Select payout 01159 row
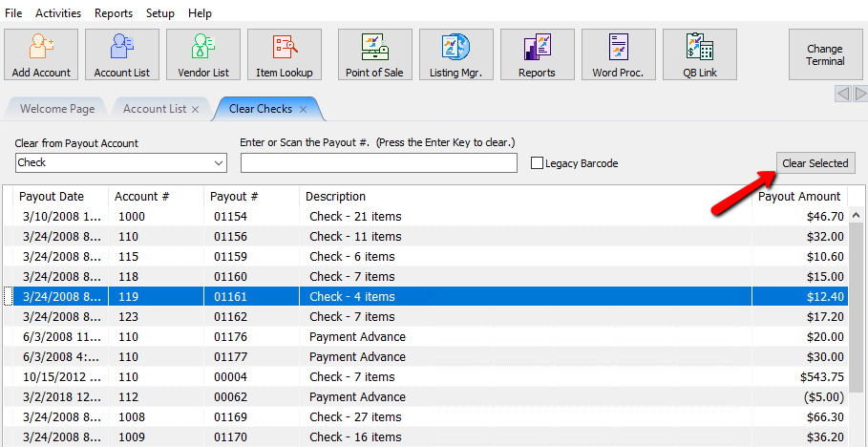The width and height of the screenshot is (868, 447). [425, 257]
